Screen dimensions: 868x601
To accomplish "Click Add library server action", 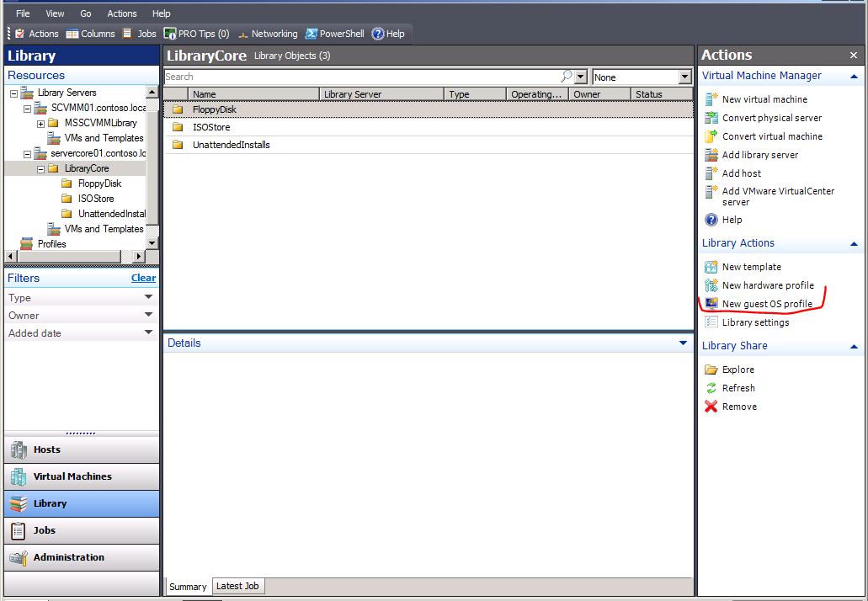I will tap(752, 155).
